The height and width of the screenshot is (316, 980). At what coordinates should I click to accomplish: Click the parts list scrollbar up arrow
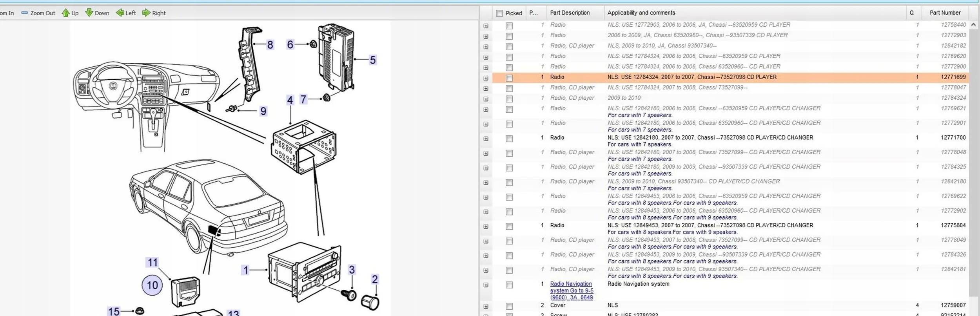coord(973,25)
